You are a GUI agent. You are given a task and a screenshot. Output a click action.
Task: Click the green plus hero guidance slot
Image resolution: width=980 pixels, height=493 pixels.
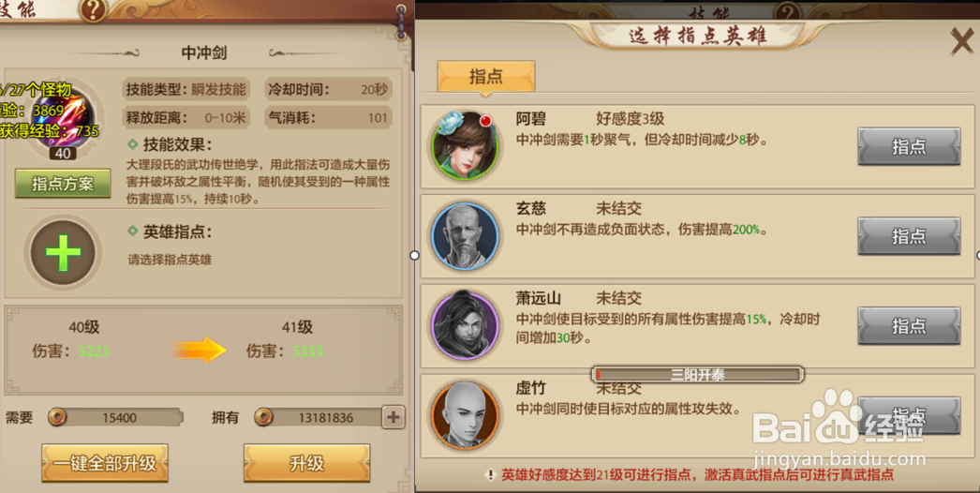point(63,253)
